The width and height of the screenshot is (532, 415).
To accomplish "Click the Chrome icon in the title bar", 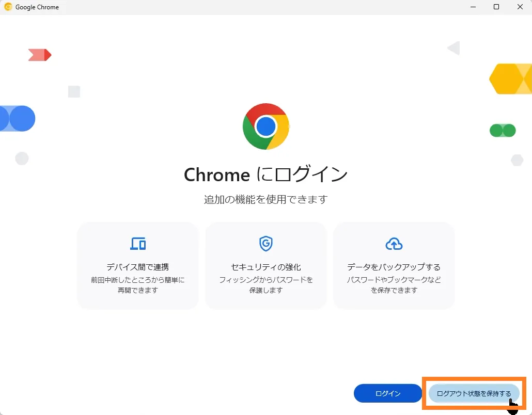I will (8, 7).
